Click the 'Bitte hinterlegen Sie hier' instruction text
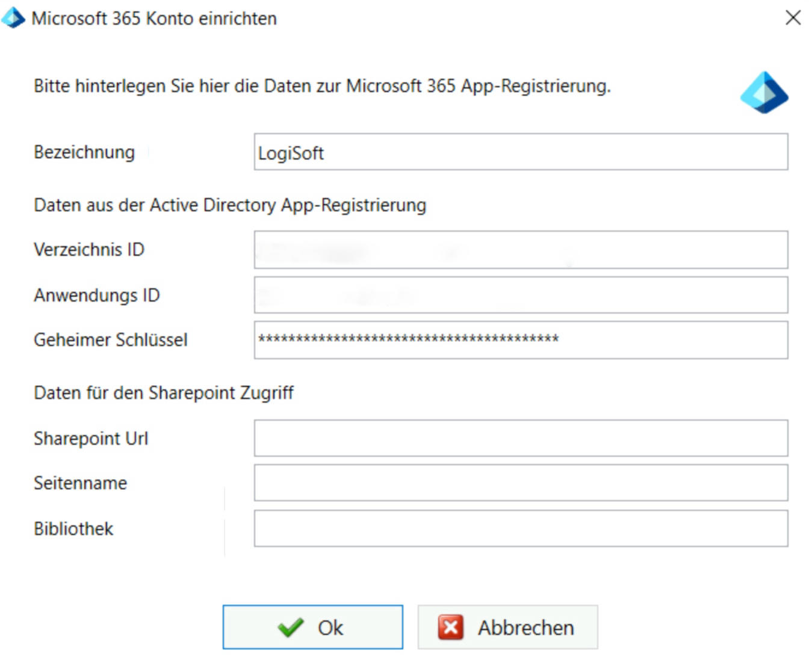This screenshot has width=812, height=662. pos(322,86)
